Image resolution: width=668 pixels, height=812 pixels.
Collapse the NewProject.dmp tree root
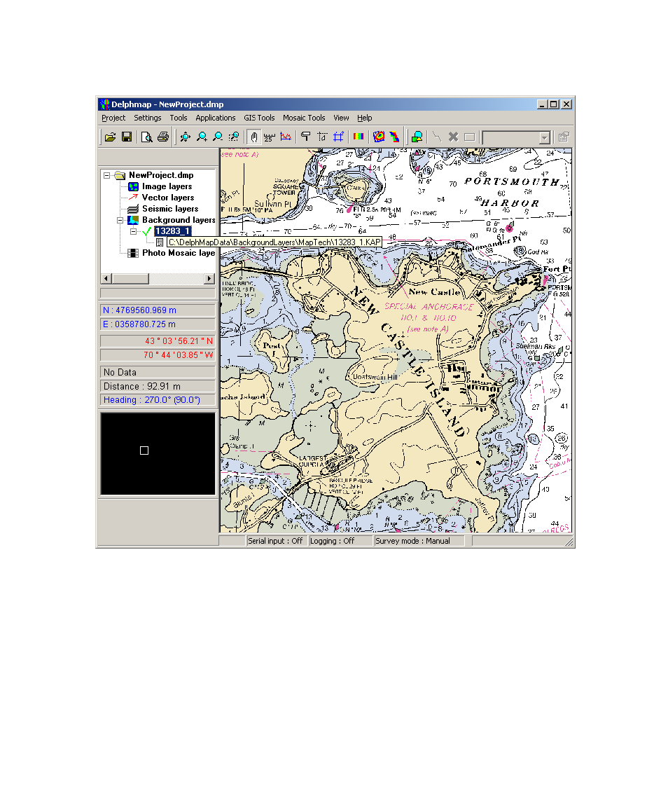point(106,176)
